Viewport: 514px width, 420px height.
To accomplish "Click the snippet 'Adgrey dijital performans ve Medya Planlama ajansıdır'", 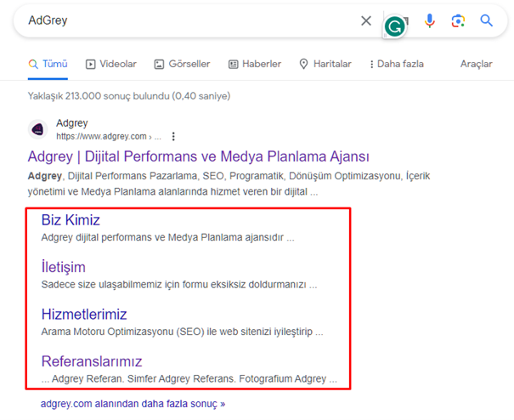I will (168, 237).
